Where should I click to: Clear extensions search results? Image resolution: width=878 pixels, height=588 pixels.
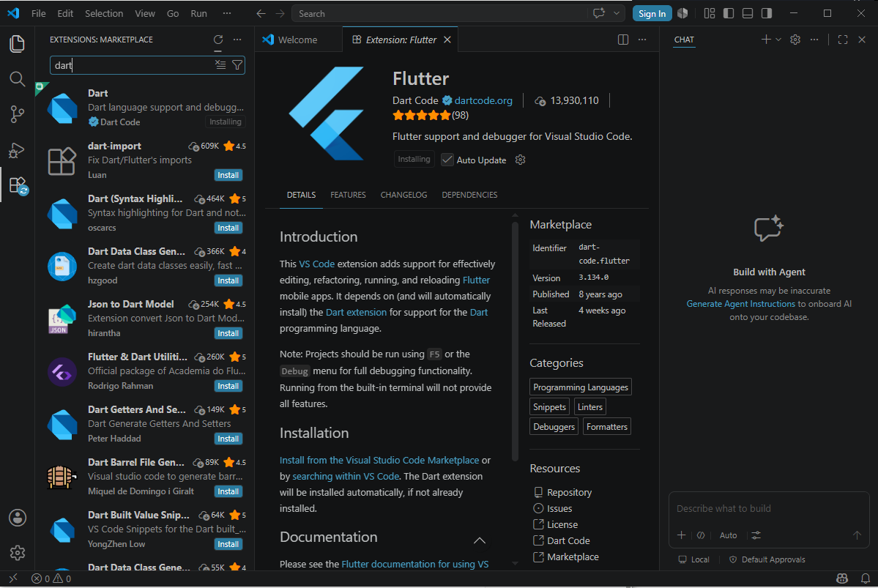(220, 65)
